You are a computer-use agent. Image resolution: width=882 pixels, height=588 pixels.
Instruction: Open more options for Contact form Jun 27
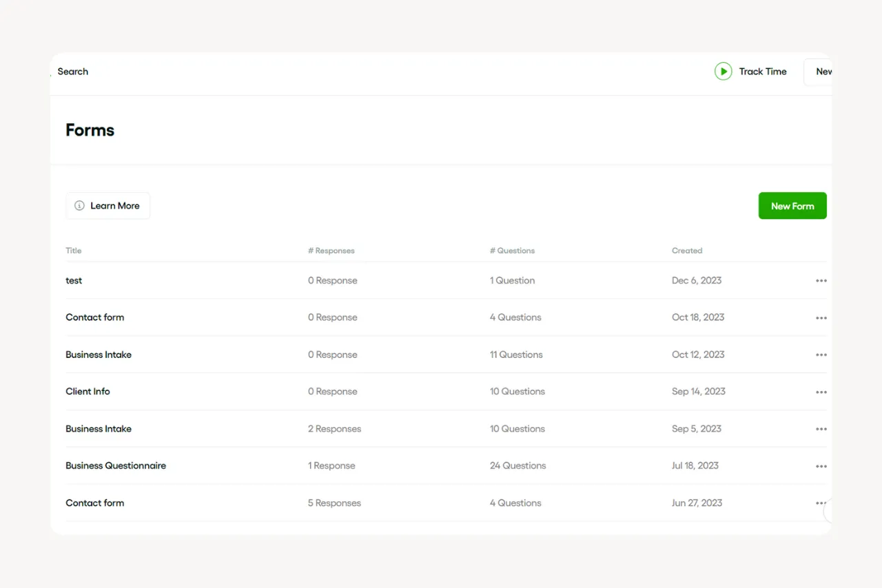(x=821, y=503)
